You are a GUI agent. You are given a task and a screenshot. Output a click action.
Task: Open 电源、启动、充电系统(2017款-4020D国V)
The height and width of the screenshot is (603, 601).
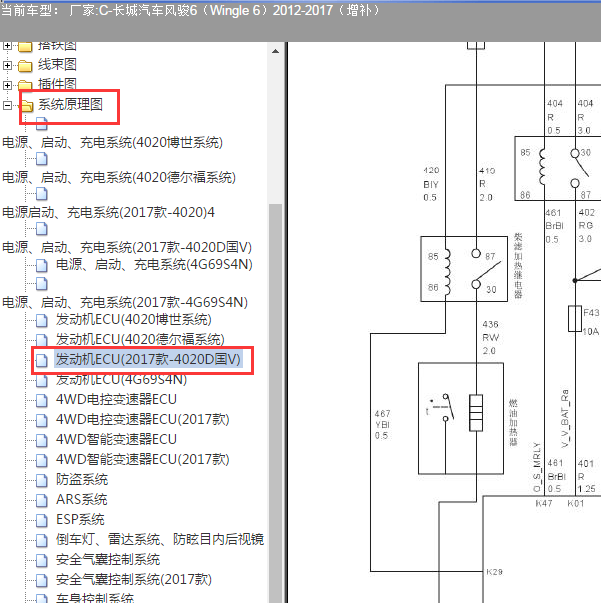click(x=127, y=247)
